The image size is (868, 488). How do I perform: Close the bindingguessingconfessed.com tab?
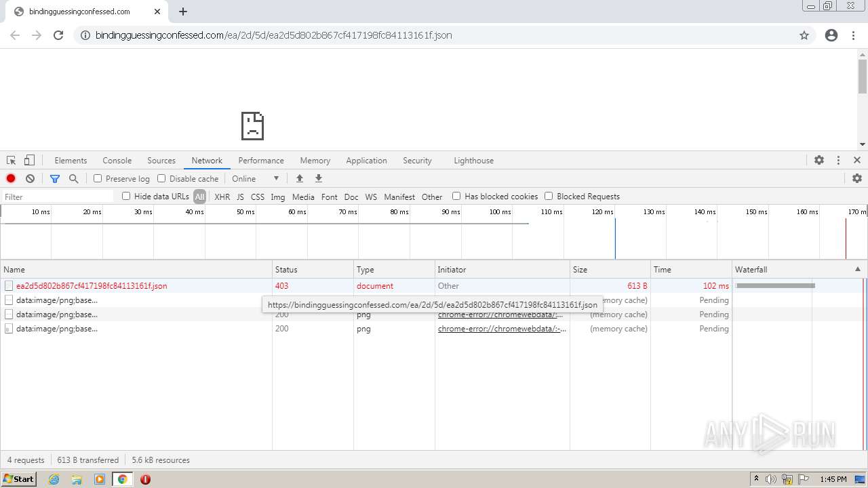[157, 12]
